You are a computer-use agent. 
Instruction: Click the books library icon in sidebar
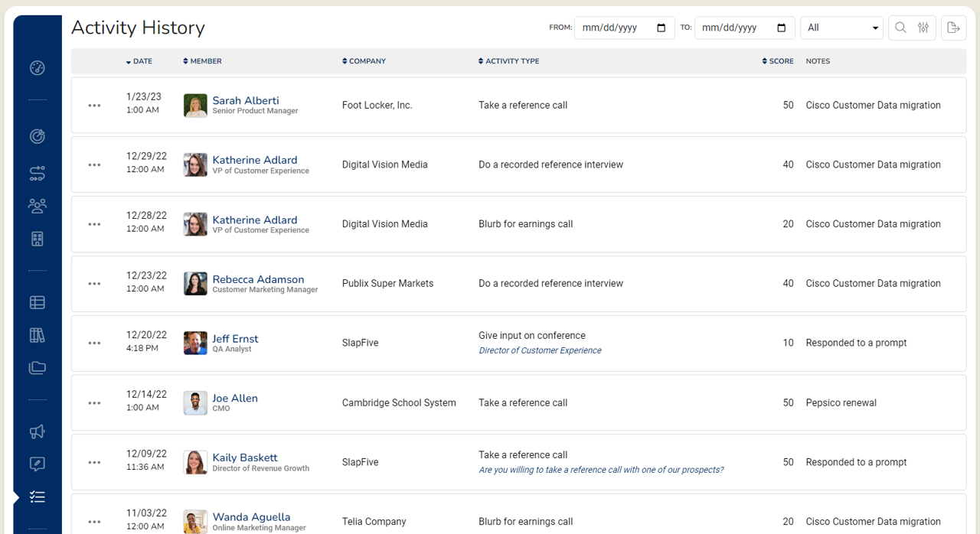[x=38, y=335]
